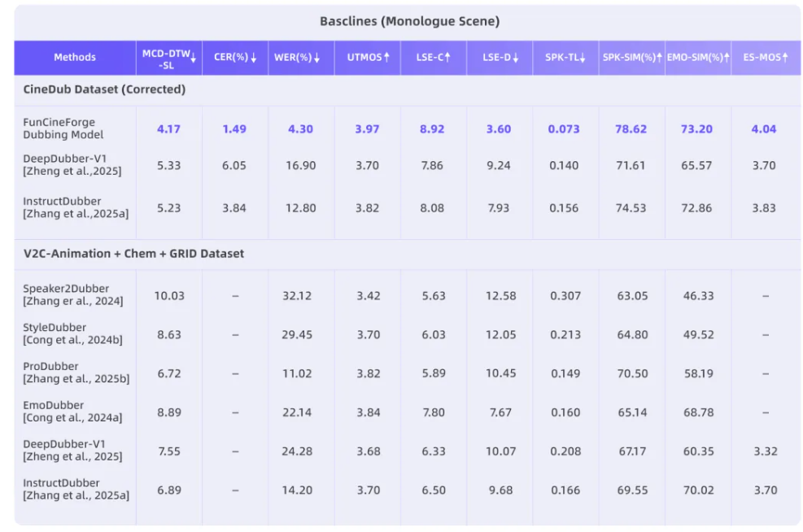803x532 pixels.
Task: Click the CER(%) down arrow icon
Action: [254, 58]
